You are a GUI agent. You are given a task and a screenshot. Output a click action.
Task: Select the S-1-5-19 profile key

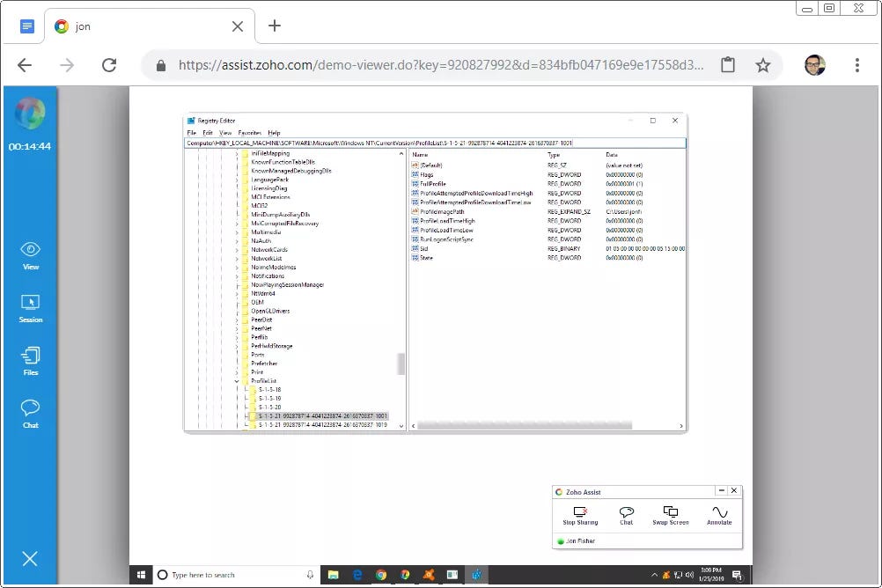[x=269, y=399]
